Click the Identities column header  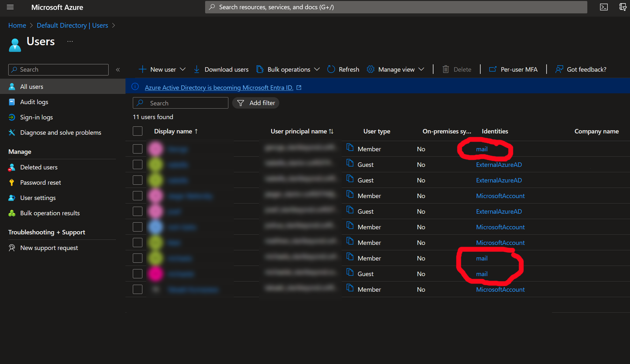click(x=495, y=131)
